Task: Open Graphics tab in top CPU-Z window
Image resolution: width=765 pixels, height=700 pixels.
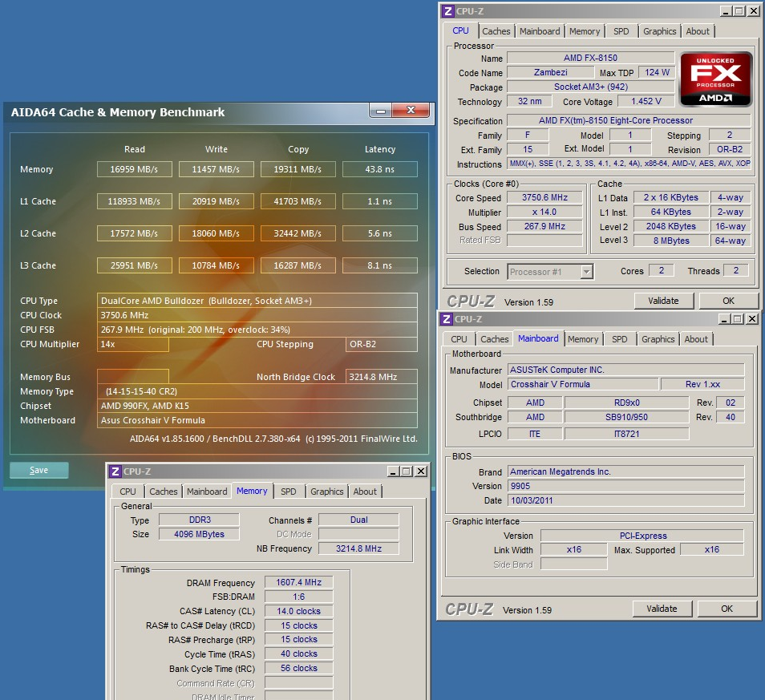Action: (x=660, y=31)
